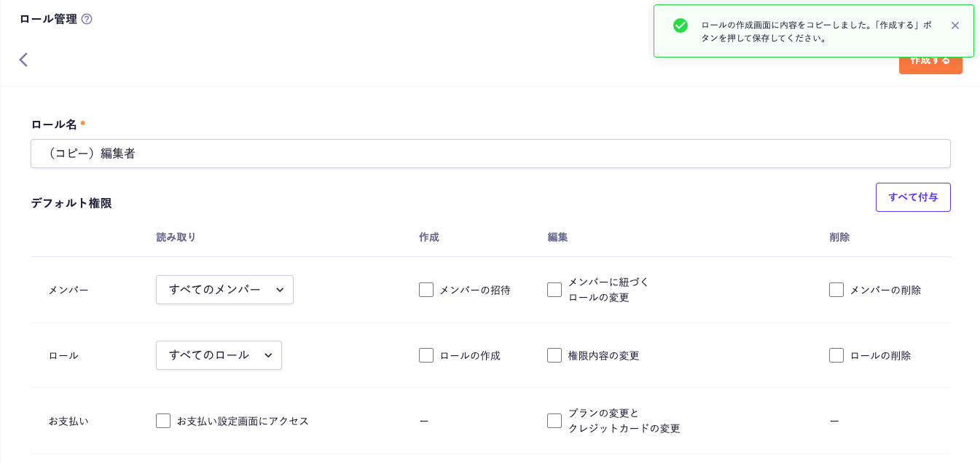980x463 pixels.
Task: Go back using the left chevron arrow
Action: pos(23,60)
